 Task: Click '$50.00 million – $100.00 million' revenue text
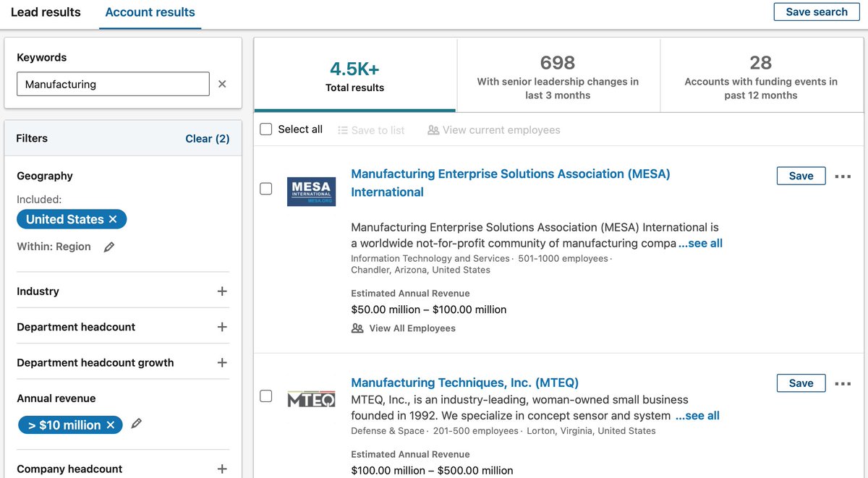click(428, 310)
